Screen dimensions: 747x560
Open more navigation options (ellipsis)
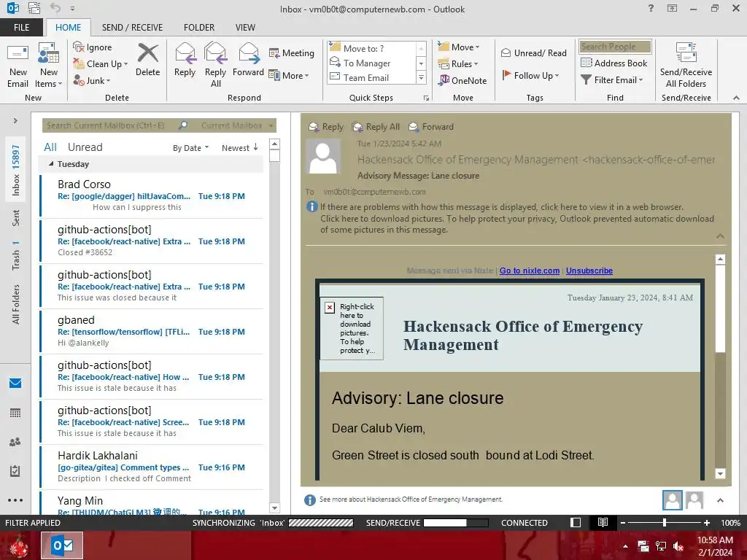tap(15, 500)
